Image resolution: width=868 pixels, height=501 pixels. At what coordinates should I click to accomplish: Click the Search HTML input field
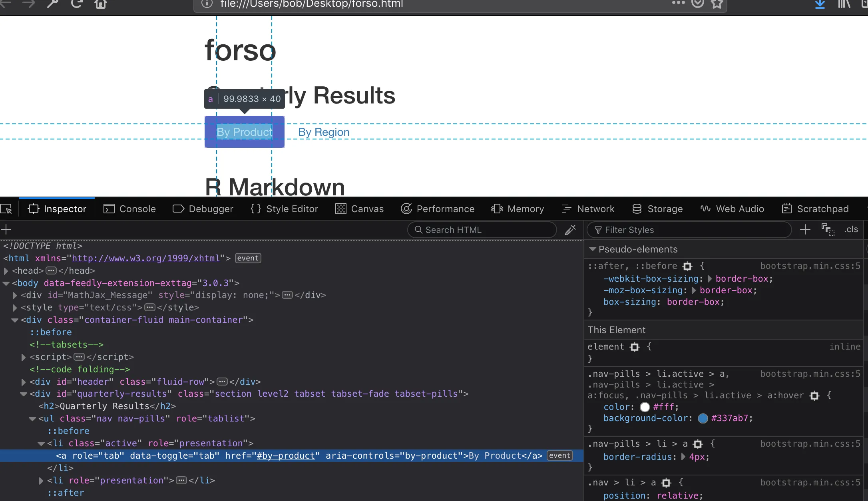(x=482, y=230)
